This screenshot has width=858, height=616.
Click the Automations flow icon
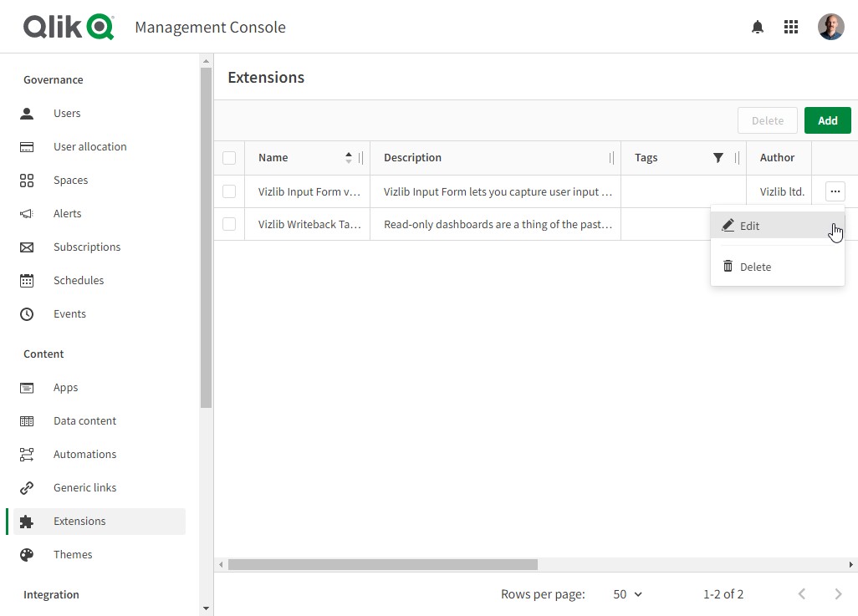[27, 454]
